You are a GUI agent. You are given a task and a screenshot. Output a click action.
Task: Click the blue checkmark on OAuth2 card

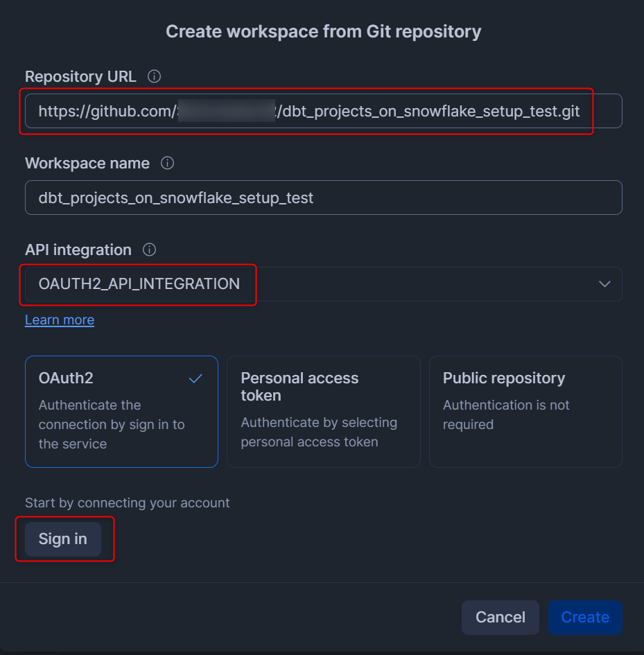(x=195, y=378)
